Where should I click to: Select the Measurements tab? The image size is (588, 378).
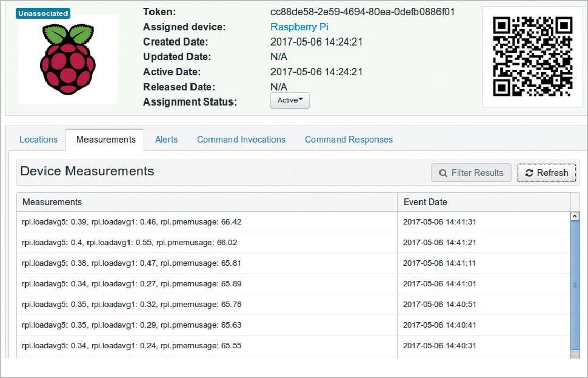point(105,140)
